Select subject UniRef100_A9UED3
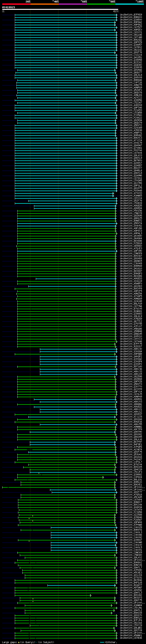The image size is (146, 644). coord(131,278)
